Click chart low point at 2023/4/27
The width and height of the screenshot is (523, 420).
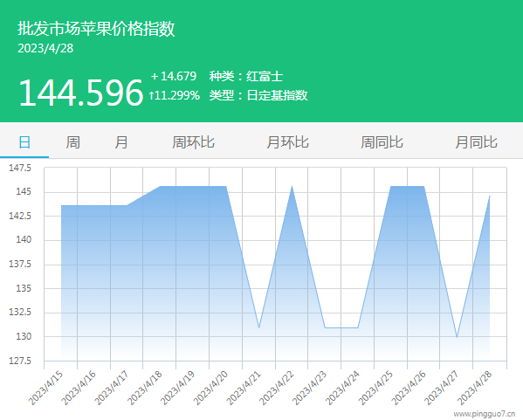click(457, 337)
